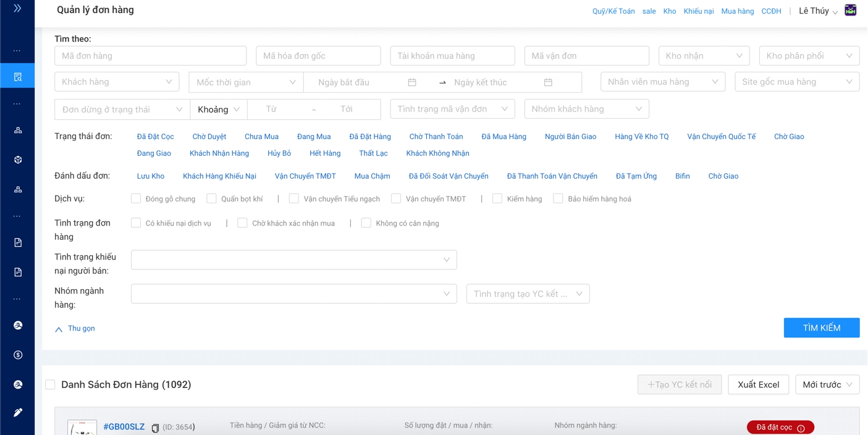
Task: Expand the Nhóm khách hàng dropdown
Action: [586, 109]
